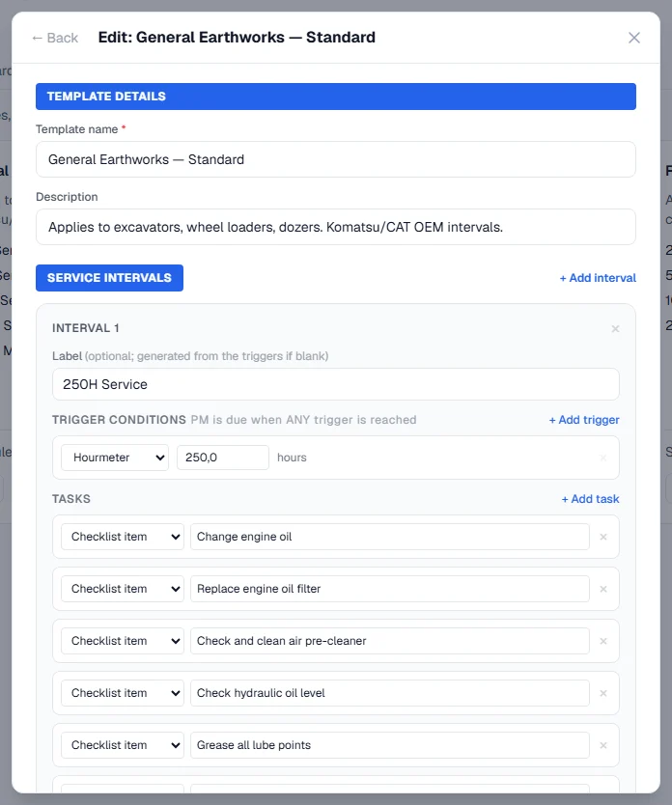Delete the Check hydraulic oil level task

[x=603, y=693]
